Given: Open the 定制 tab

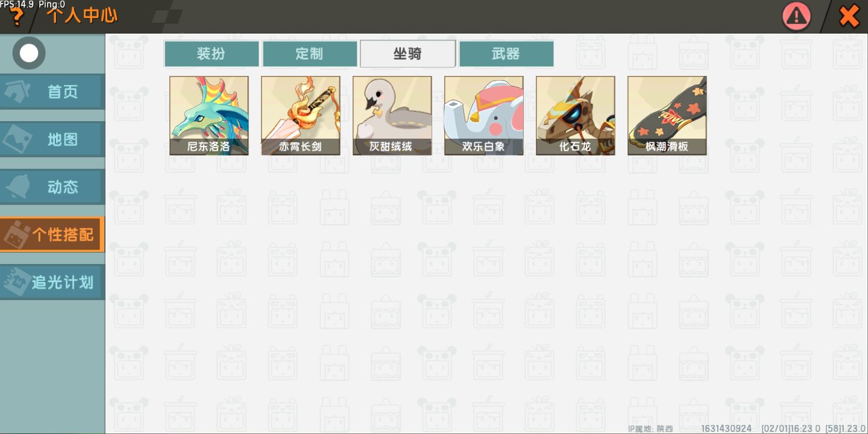Looking at the screenshot, I should pos(310,54).
